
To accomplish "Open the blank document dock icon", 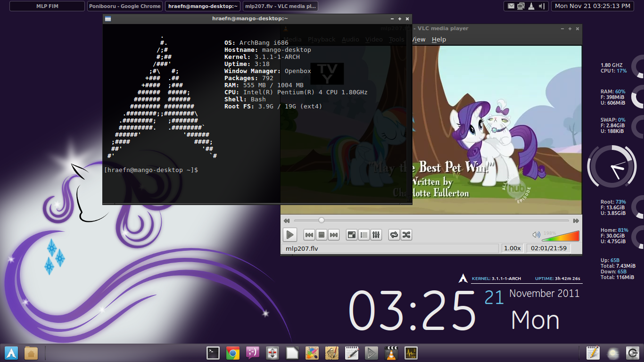I will (x=292, y=353).
